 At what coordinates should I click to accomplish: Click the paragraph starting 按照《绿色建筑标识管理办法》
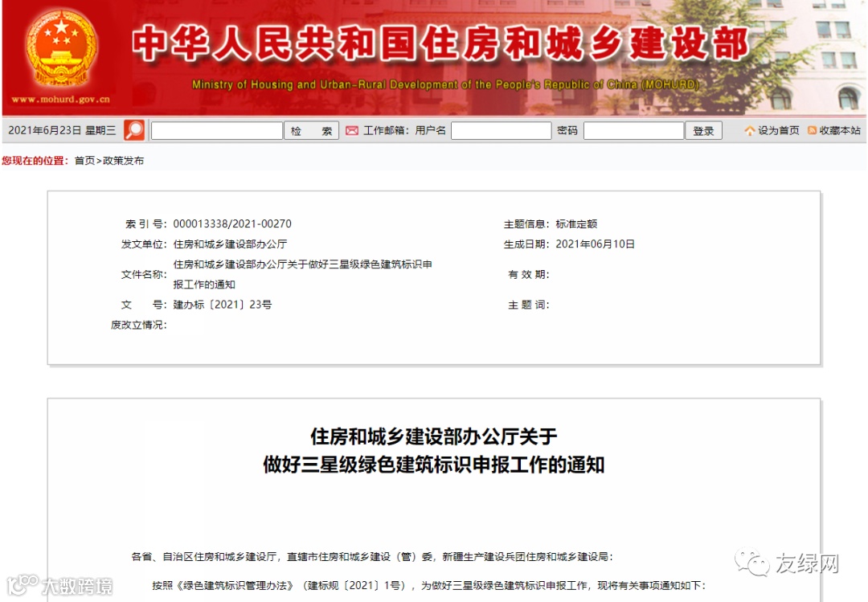point(429,585)
